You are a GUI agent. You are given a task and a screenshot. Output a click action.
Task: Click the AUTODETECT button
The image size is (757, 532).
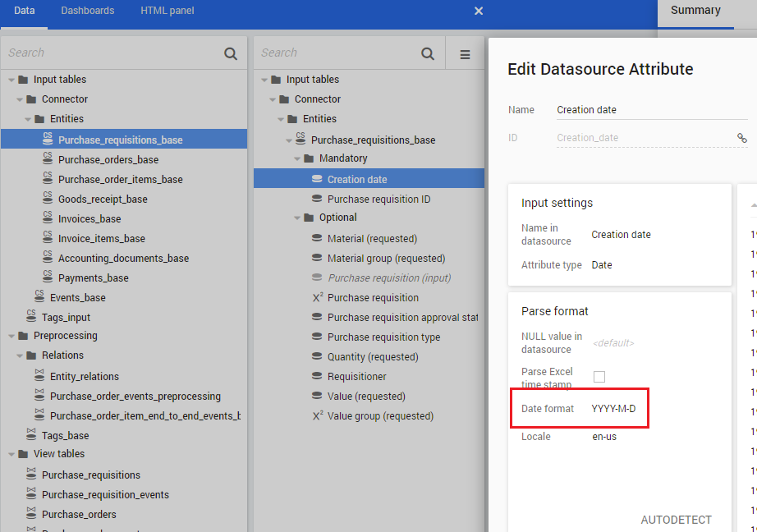click(x=676, y=520)
